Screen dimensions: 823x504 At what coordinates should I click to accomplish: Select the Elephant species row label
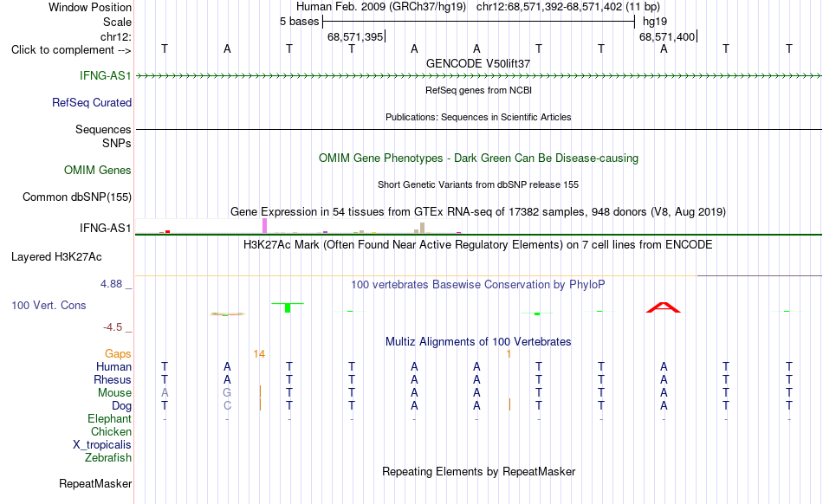[x=109, y=418]
